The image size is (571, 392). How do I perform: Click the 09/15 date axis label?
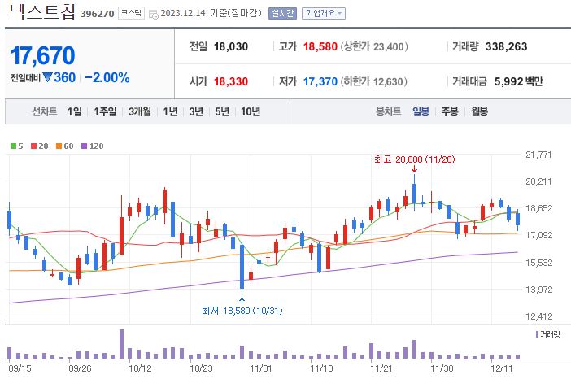[20, 368]
